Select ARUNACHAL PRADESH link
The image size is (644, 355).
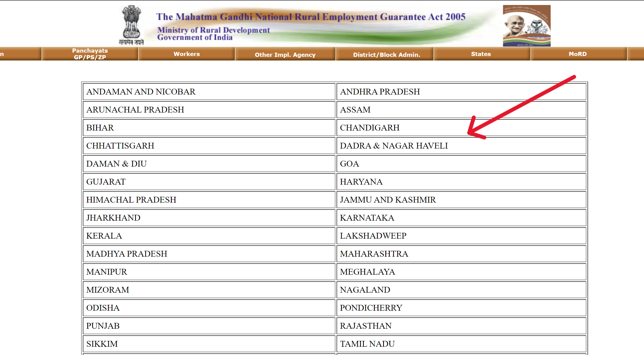[135, 110]
